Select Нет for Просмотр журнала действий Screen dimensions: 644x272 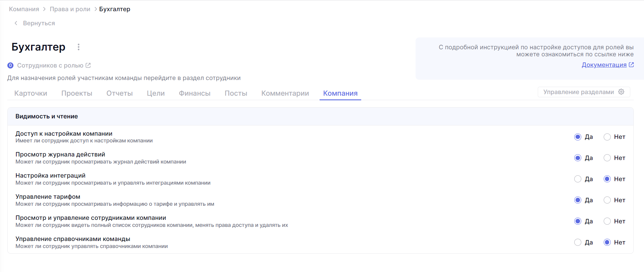607,158
